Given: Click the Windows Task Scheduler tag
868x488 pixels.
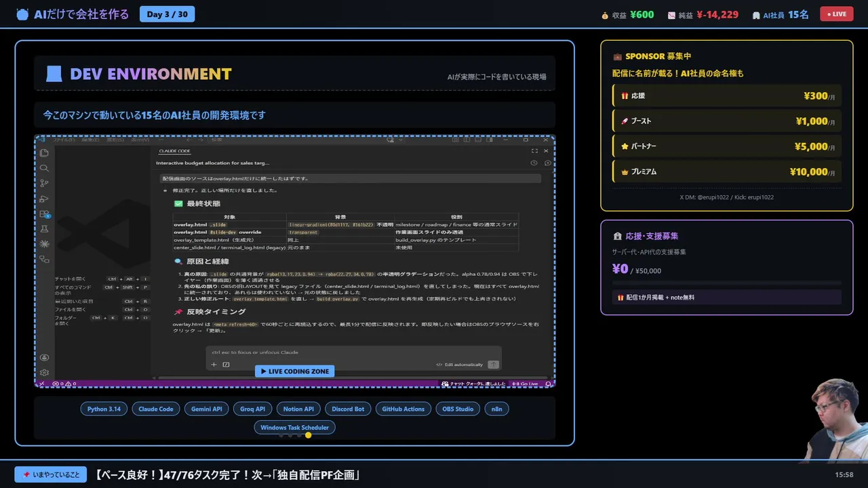Looking at the screenshot, I should click(x=294, y=427).
